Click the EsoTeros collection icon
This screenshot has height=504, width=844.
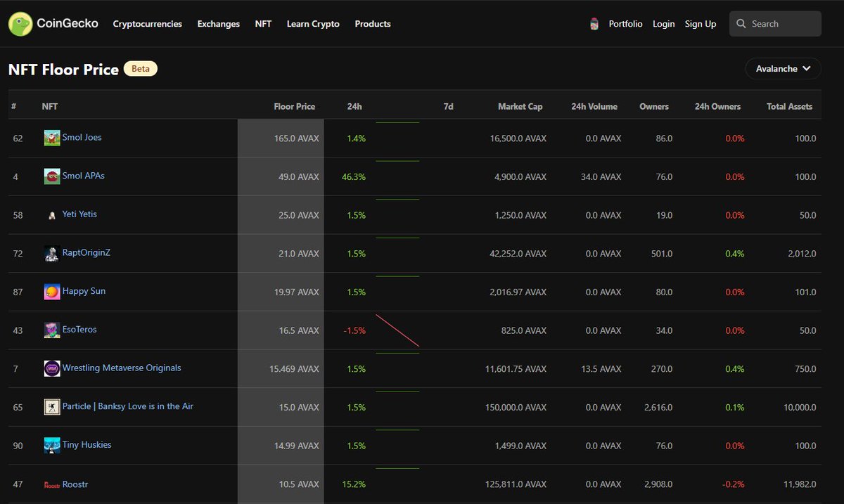(x=52, y=330)
